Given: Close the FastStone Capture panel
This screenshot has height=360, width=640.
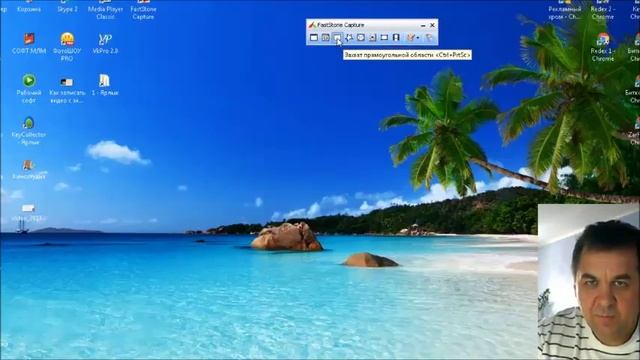Looking at the screenshot, I should point(432,25).
